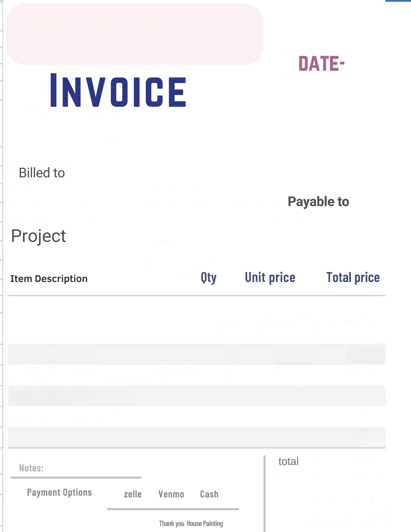
Task: Select the pink rounded header box
Action: (x=135, y=34)
